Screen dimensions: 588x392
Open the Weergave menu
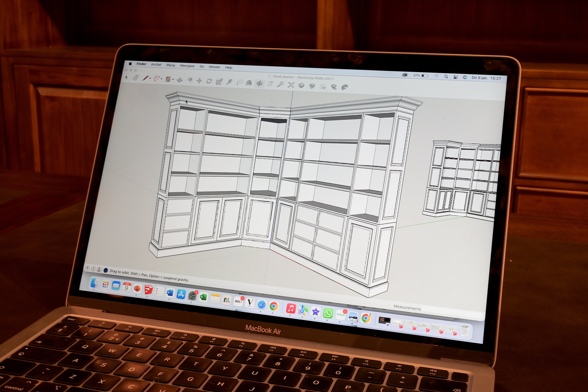[187, 66]
